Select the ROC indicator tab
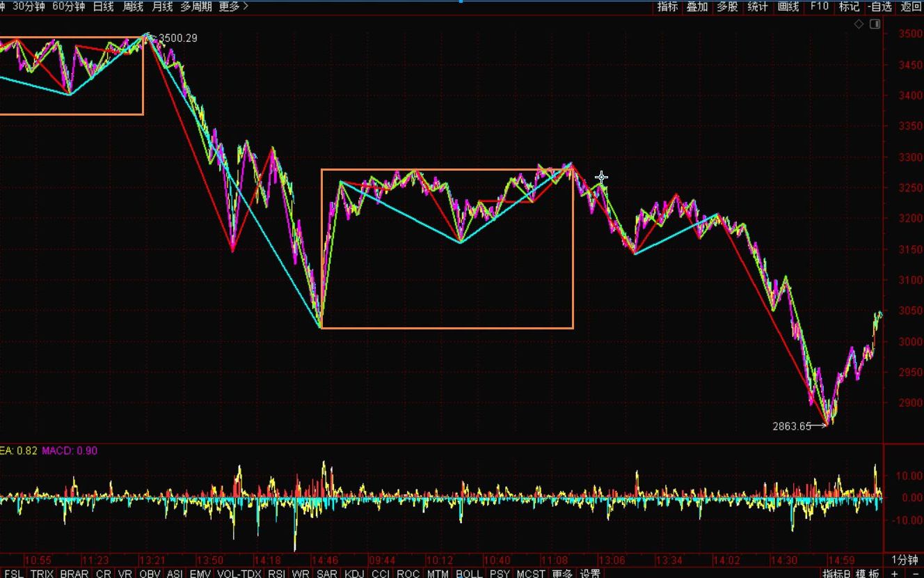The height and width of the screenshot is (578, 924). [x=408, y=573]
